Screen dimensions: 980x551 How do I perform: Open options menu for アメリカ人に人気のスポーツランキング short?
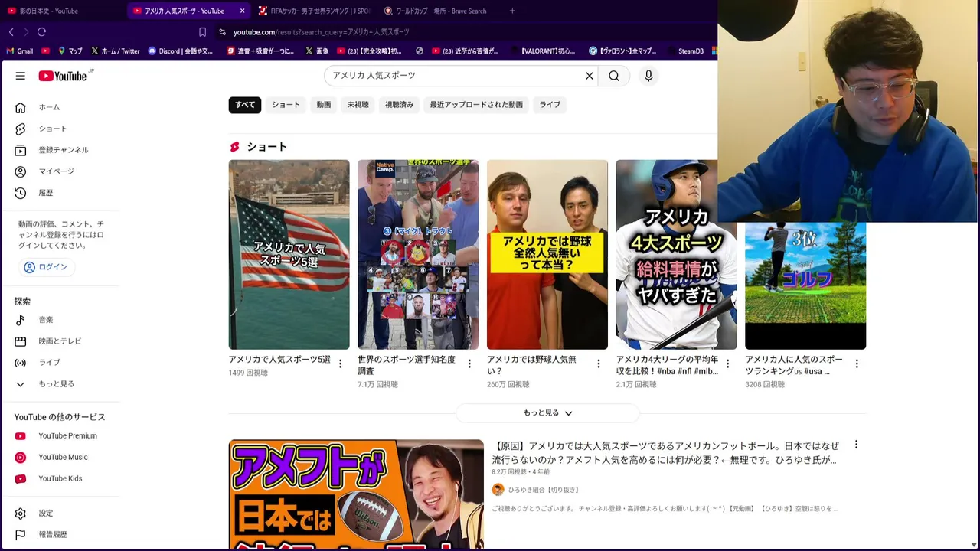857,364
